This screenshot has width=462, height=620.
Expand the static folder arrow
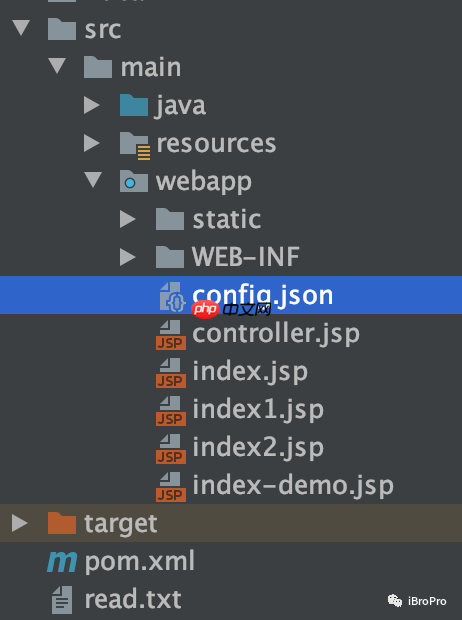[127, 219]
